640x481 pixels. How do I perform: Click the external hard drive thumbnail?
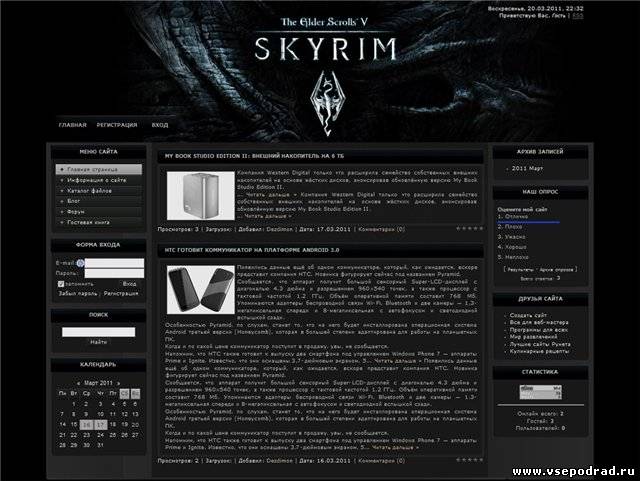[201, 196]
